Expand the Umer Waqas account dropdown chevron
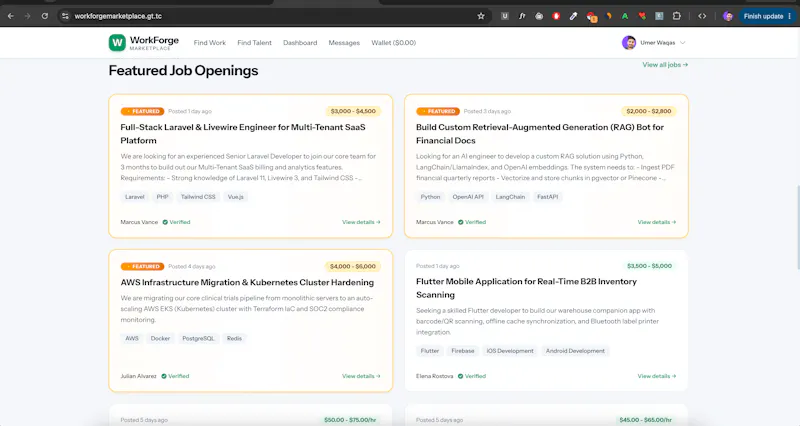The image size is (800, 426). pos(683,43)
